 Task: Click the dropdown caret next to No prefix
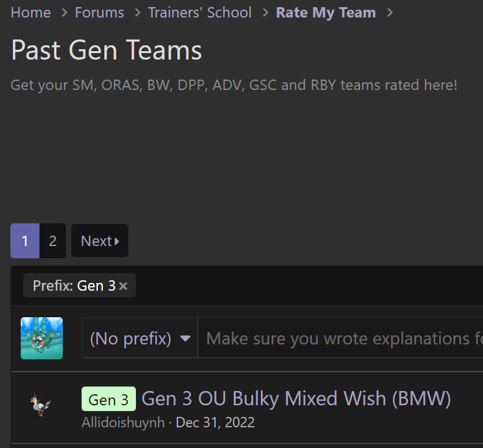pos(185,339)
